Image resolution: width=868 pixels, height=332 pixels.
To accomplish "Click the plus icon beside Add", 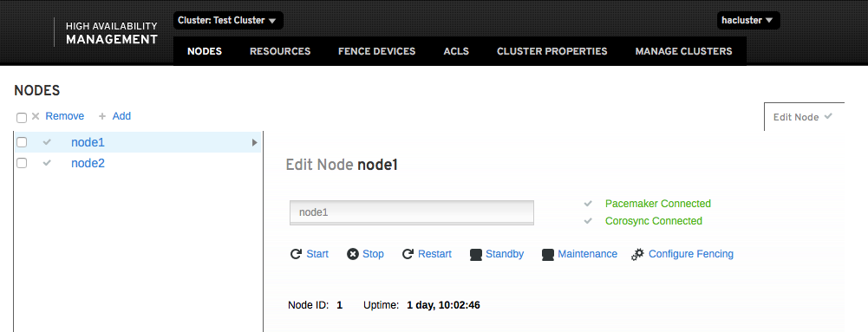I will 101,116.
